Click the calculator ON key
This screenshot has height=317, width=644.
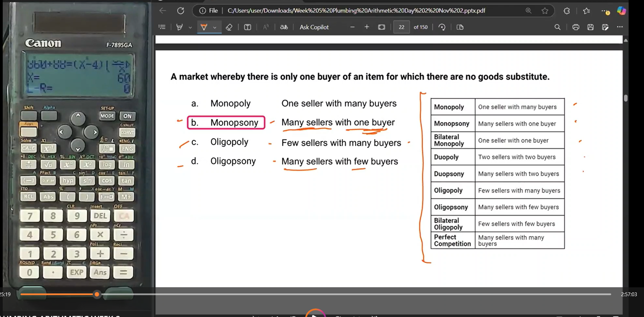pyautogui.click(x=127, y=116)
